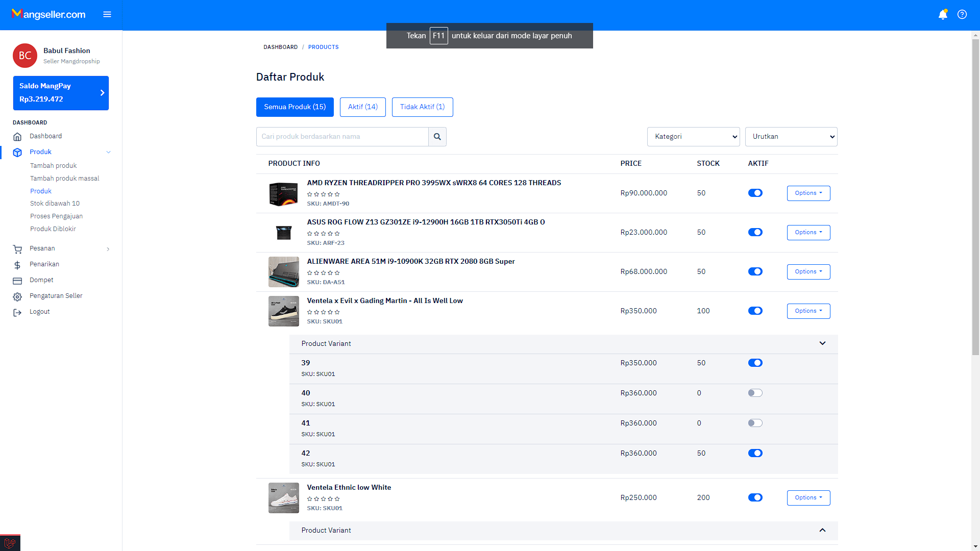This screenshot has width=980, height=551.
Task: Open Options dropdown for Ventela All Is Well
Action: click(808, 311)
